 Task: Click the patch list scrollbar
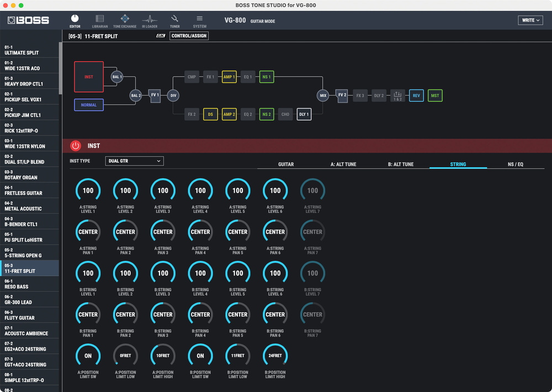tap(61, 68)
